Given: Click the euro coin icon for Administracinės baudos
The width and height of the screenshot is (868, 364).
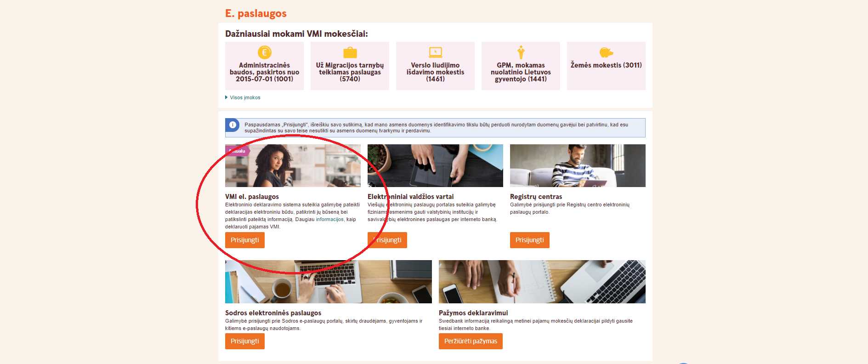Looking at the screenshot, I should pos(264,52).
